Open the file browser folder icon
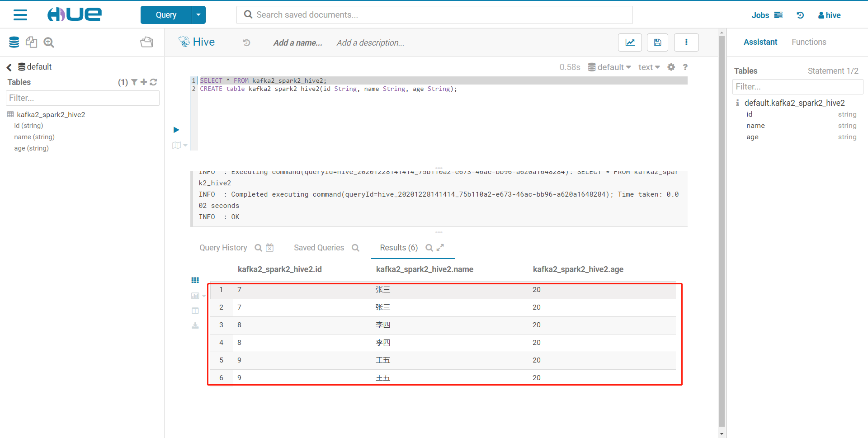Image resolution: width=868 pixels, height=438 pixels. [x=146, y=42]
